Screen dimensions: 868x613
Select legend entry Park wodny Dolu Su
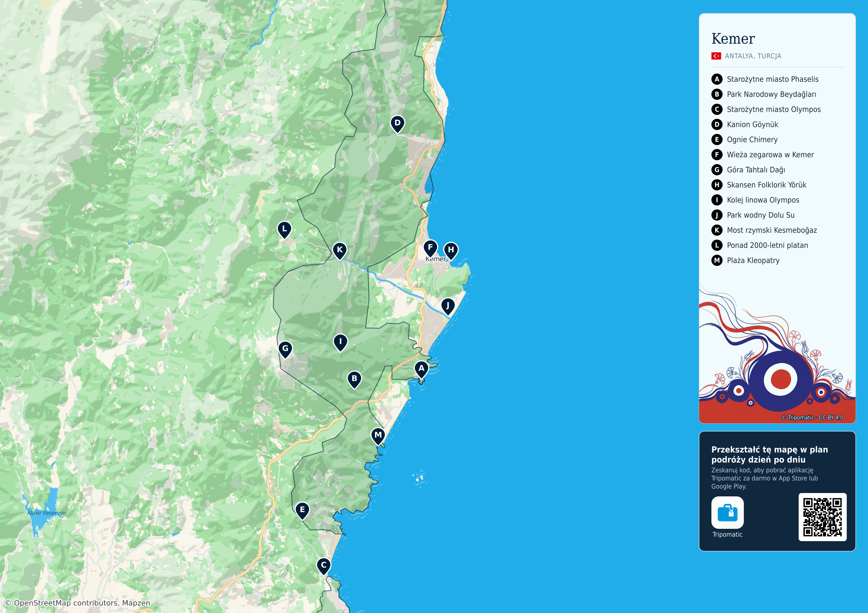click(x=761, y=215)
